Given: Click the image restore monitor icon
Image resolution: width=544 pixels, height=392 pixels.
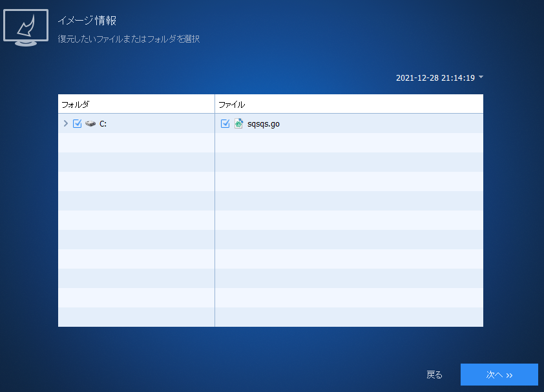Looking at the screenshot, I should 26,27.
